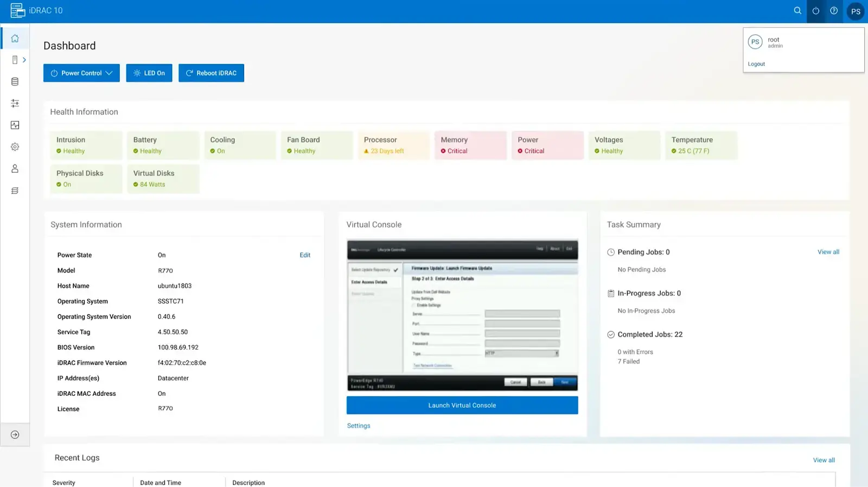Click the iDRAC 10 logo icon

coord(18,10)
